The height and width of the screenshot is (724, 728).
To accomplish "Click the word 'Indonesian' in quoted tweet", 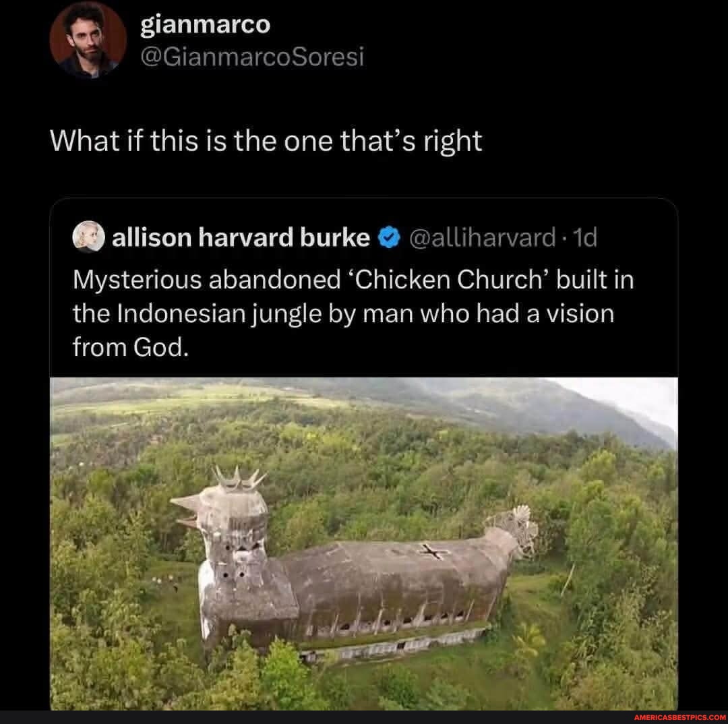I will [x=181, y=313].
